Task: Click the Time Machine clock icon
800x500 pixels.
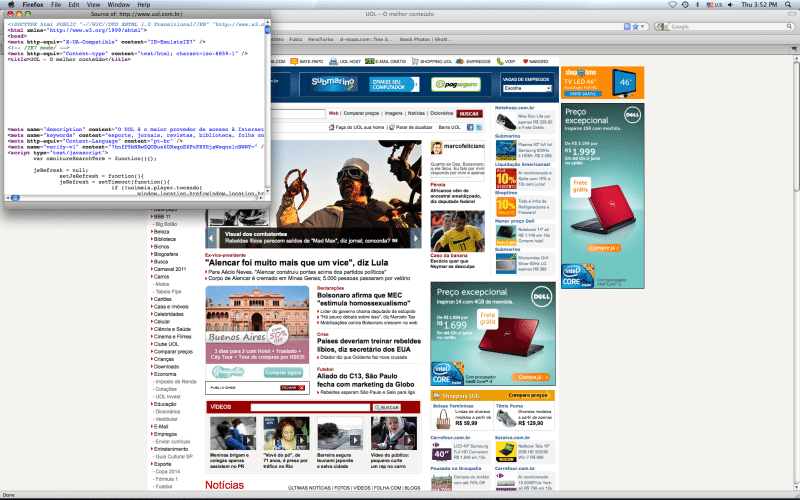Action: [x=685, y=5]
